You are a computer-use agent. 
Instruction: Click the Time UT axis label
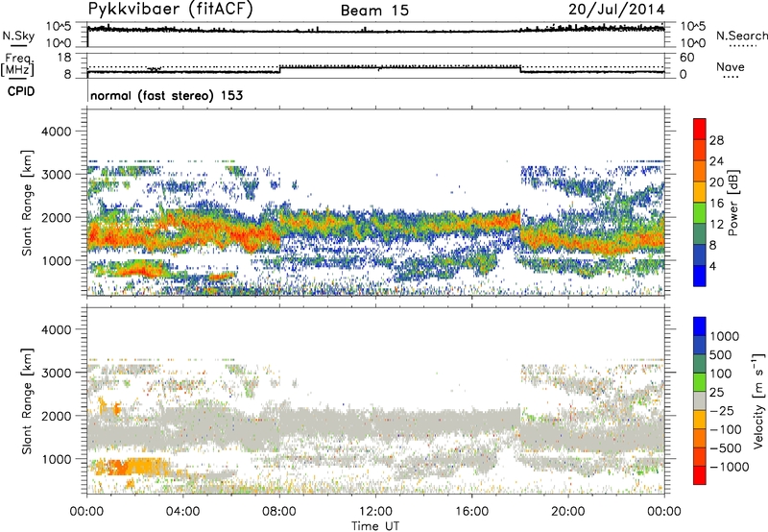[375, 526]
